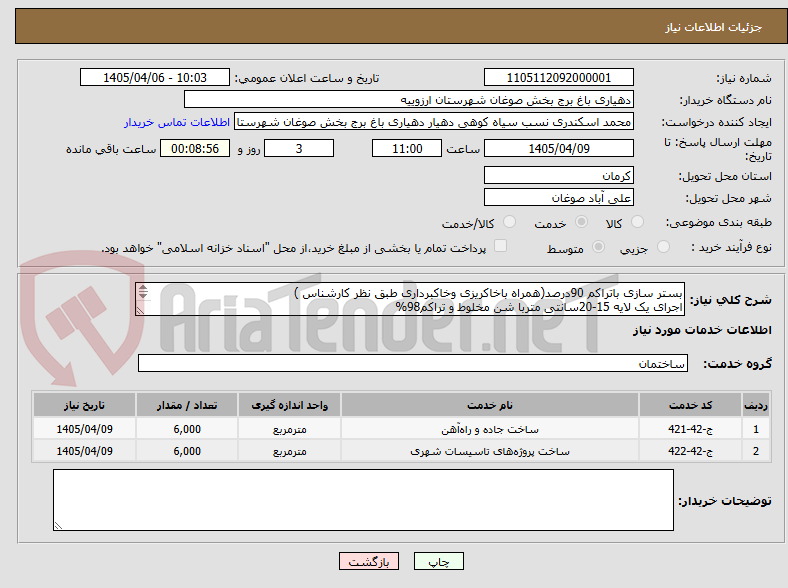Screen dimensions: 788x588
Task: Click the شماره نیاز field 1105112092000001
Action: point(559,77)
